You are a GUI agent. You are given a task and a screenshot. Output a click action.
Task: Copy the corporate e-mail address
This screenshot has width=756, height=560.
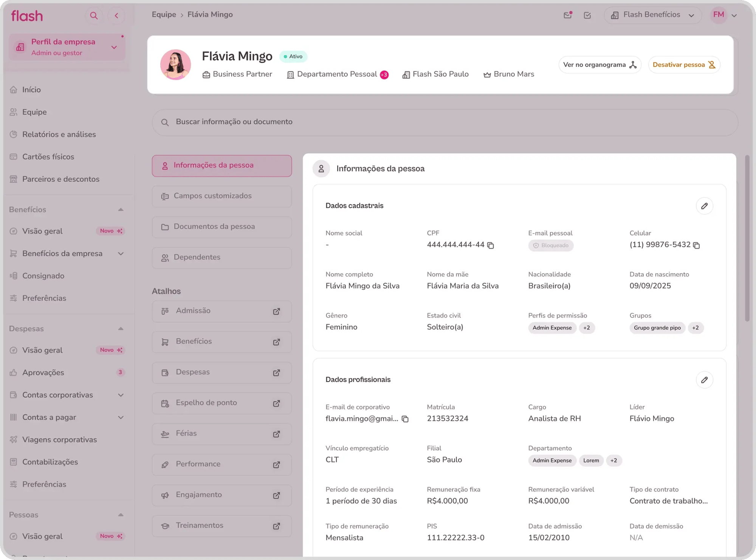[x=405, y=419]
